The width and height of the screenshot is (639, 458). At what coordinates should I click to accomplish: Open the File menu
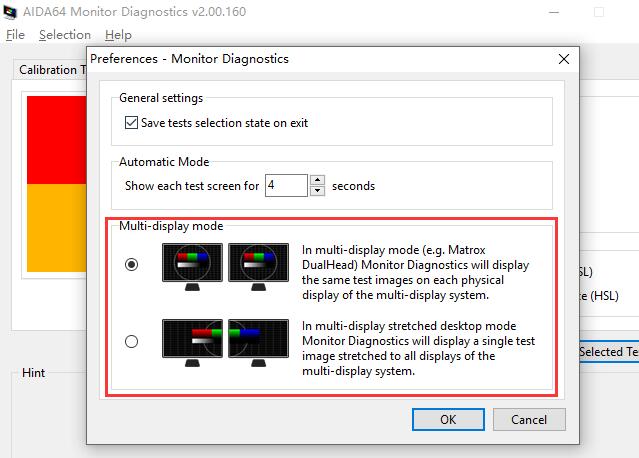tap(15, 35)
